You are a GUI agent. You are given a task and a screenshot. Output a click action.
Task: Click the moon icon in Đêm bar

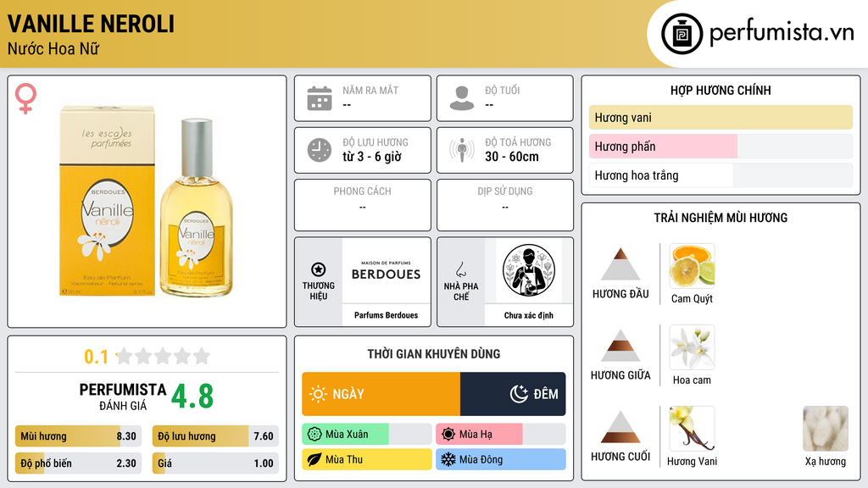519,394
